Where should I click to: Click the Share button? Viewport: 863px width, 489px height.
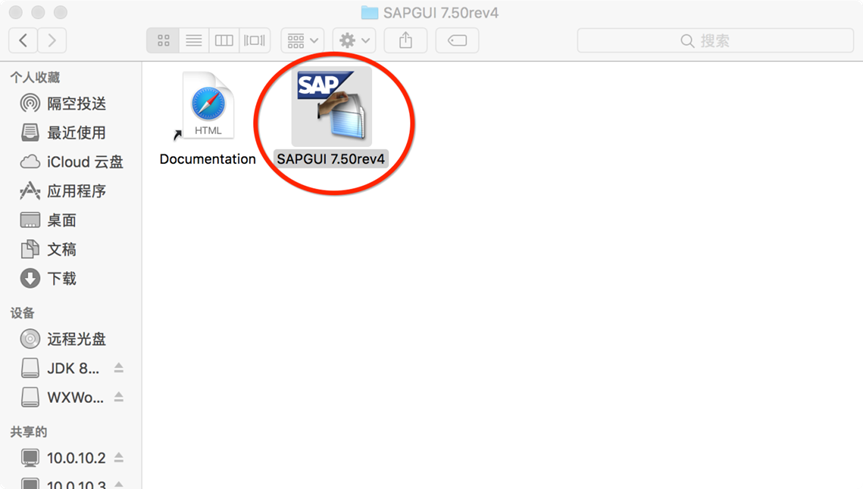coord(406,40)
